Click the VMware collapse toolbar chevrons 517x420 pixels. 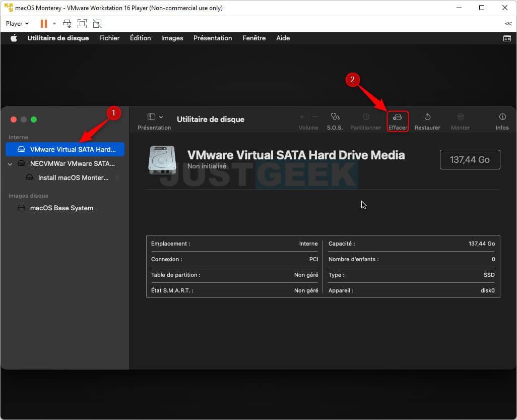pyautogui.click(x=508, y=24)
